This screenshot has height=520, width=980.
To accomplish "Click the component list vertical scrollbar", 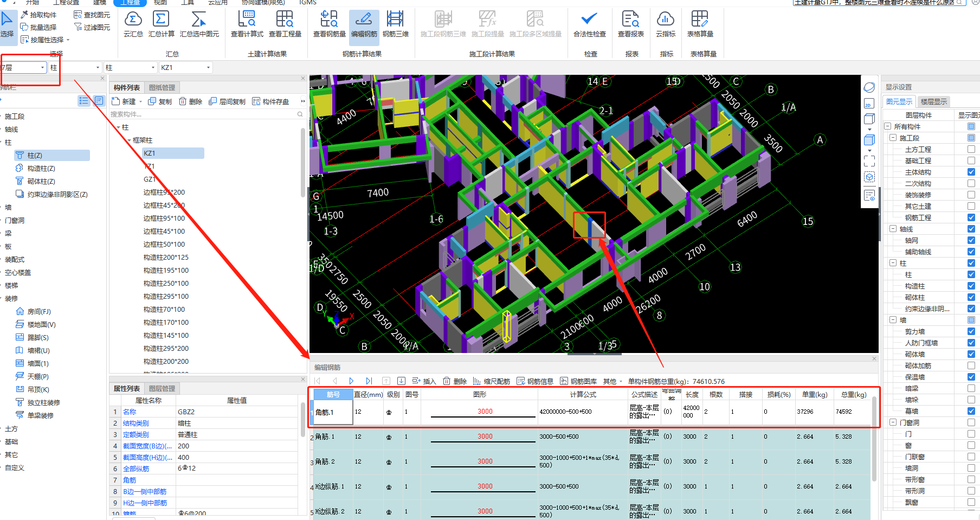I will pyautogui.click(x=303, y=163).
